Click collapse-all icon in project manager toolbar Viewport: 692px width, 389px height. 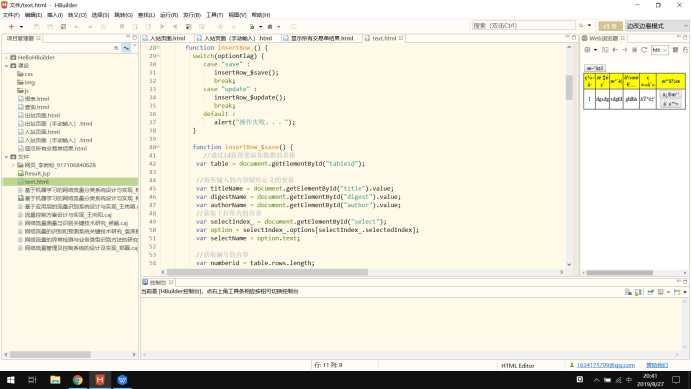click(116, 48)
